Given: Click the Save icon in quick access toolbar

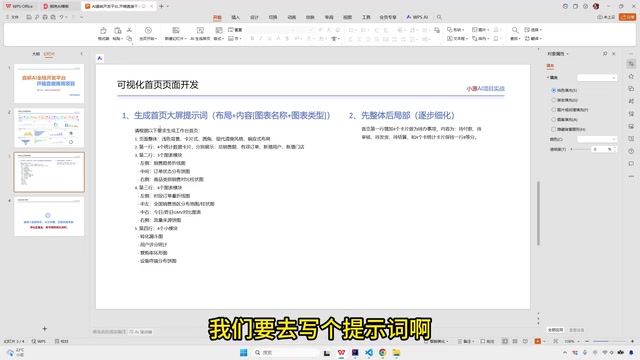Looking at the screenshot, I should [29, 17].
